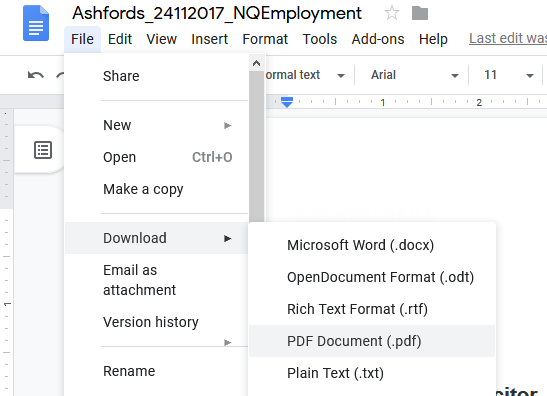Click the Share menu entry
The image size is (547, 396).
(x=121, y=76)
